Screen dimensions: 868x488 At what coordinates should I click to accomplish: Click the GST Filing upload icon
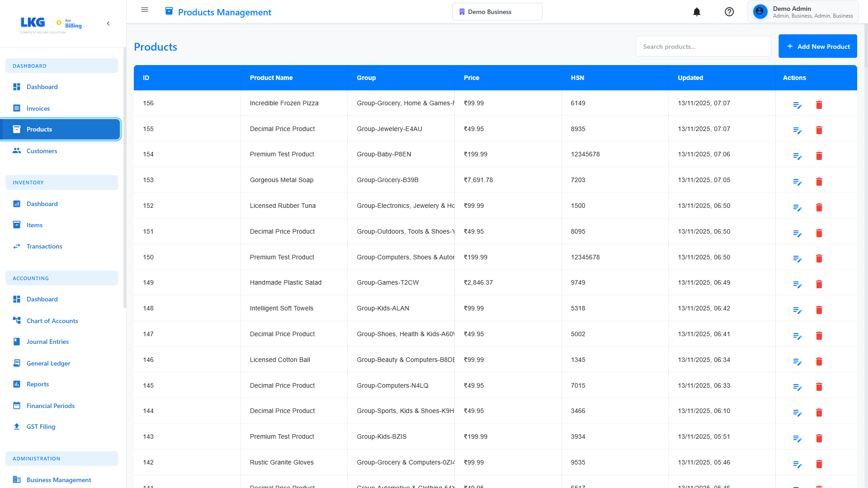17,426
